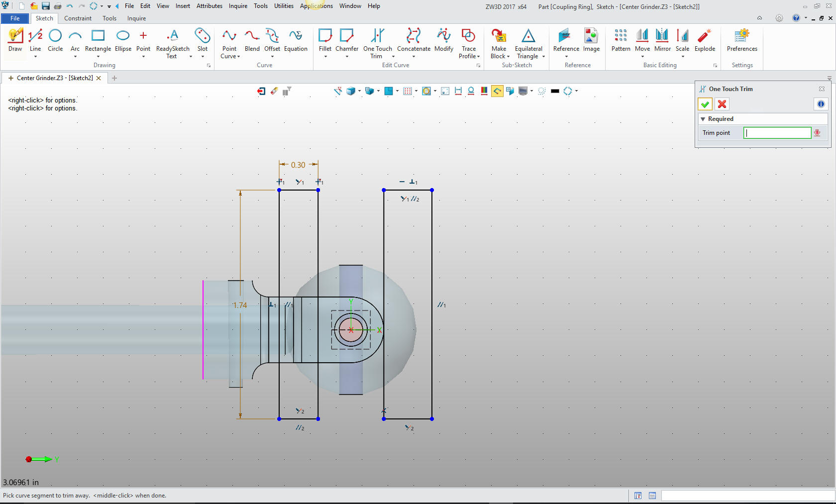Open the Attributes menu
Image resolution: width=836 pixels, height=504 pixels.
pos(209,6)
